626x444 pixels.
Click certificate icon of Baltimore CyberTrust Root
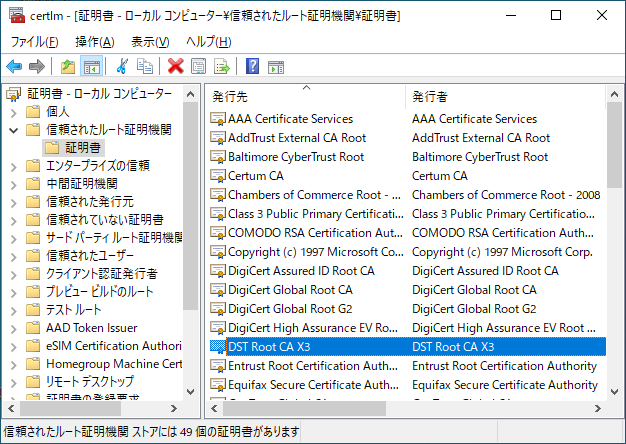click(x=218, y=157)
